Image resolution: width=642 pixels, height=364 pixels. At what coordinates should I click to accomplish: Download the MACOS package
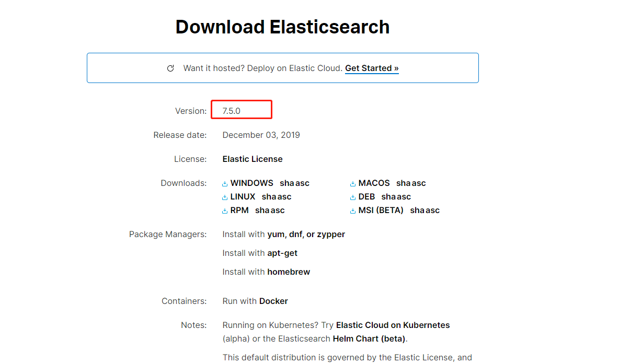[x=374, y=183]
